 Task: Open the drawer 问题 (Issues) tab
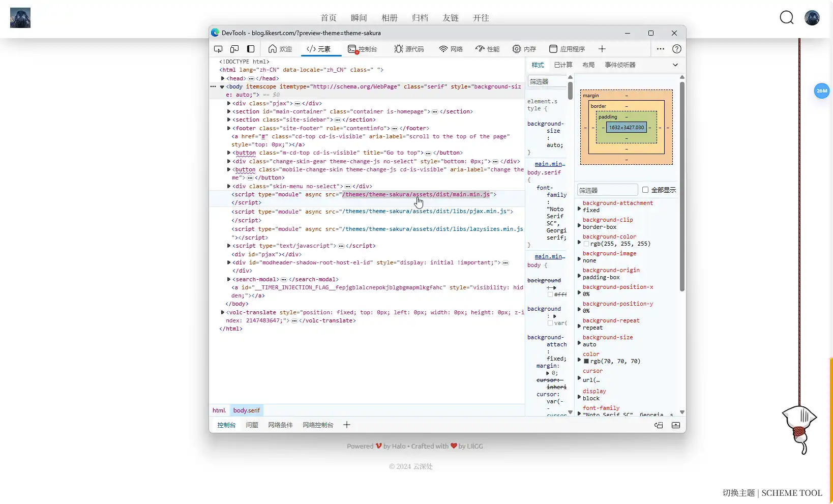tap(252, 425)
